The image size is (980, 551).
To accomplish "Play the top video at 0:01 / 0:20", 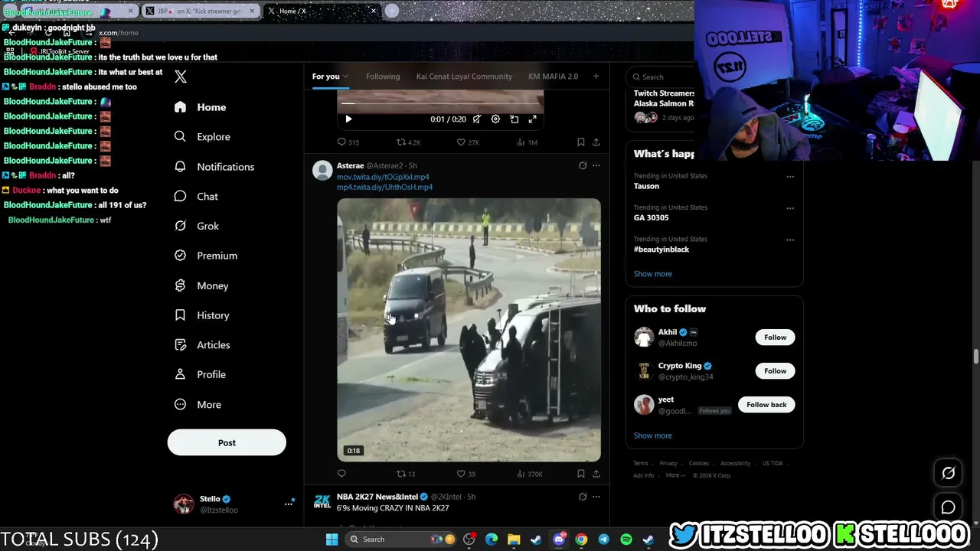I will (x=348, y=119).
